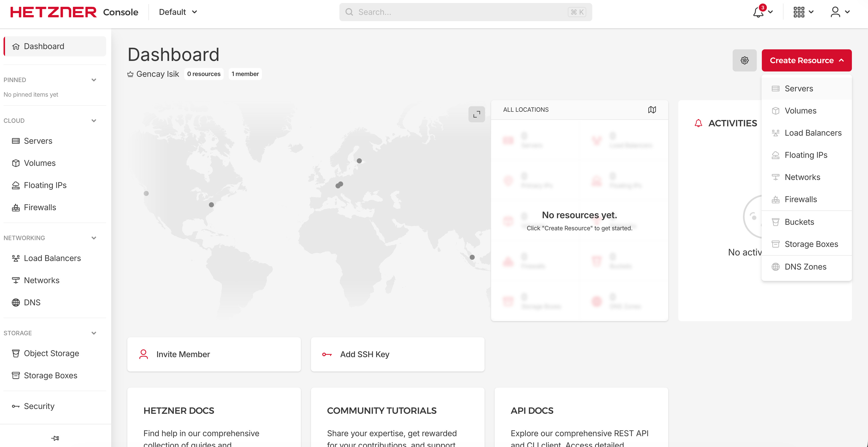
Task: Collapse the Cloud sidebar section
Action: tap(94, 121)
